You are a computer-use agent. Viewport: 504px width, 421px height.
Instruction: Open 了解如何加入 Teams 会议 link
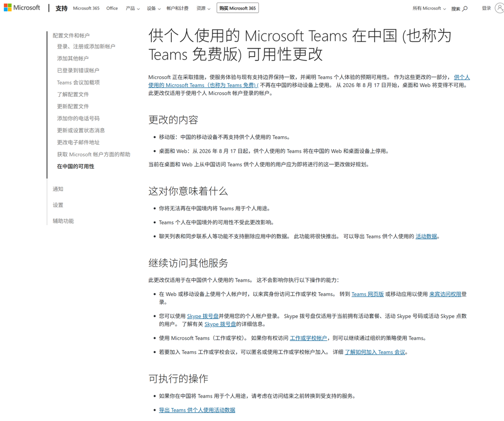(375, 352)
